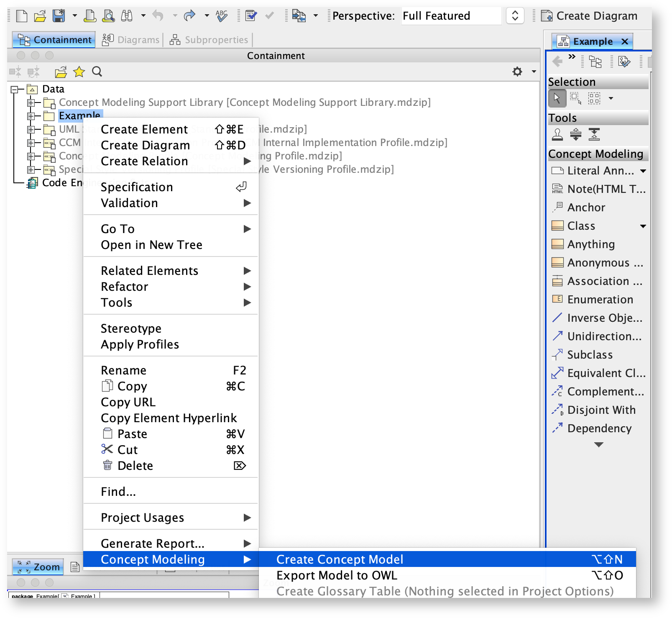Choose Create Concept Model from submenu
Screen dimensions: 672x618
[340, 559]
